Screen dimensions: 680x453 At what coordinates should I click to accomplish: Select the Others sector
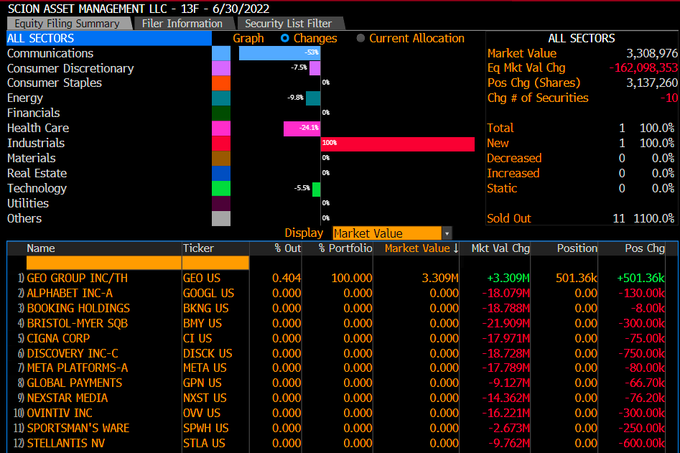point(24,218)
